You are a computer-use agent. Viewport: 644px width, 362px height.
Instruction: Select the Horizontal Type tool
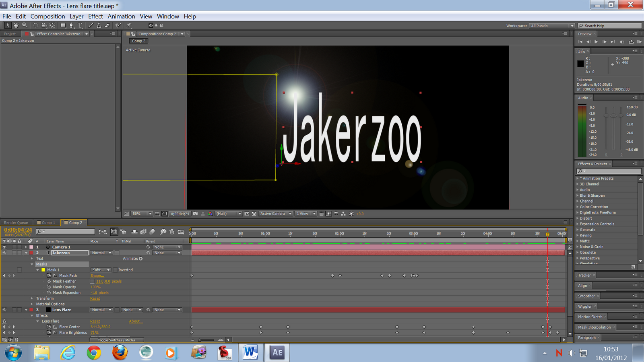80,25
